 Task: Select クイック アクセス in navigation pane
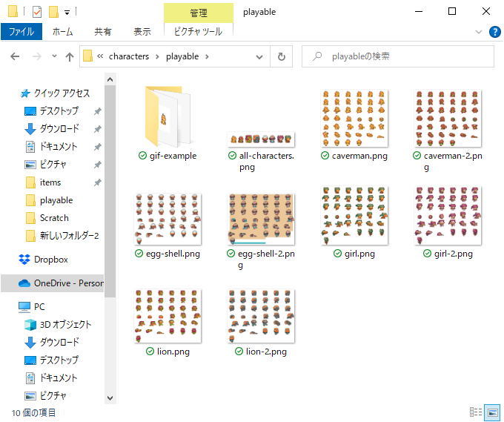pyautogui.click(x=55, y=93)
